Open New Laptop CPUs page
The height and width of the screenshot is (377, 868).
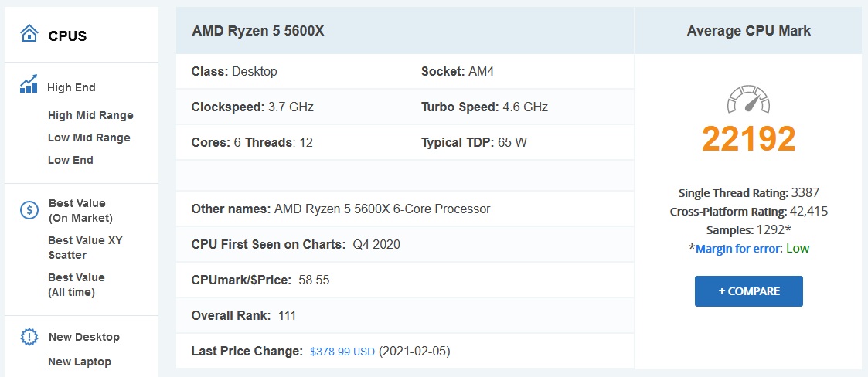(x=80, y=362)
